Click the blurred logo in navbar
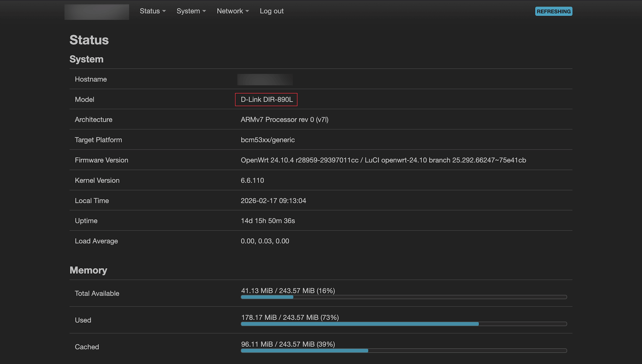The image size is (642, 364). (97, 12)
